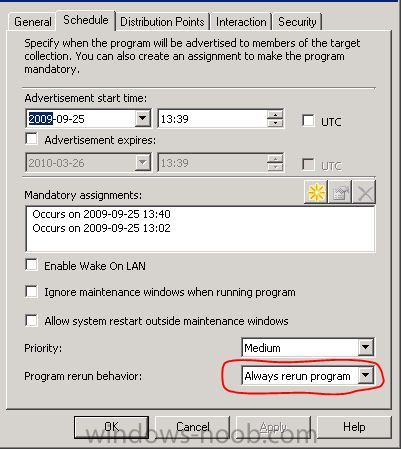Go to the Interaction tab

pos(241,22)
